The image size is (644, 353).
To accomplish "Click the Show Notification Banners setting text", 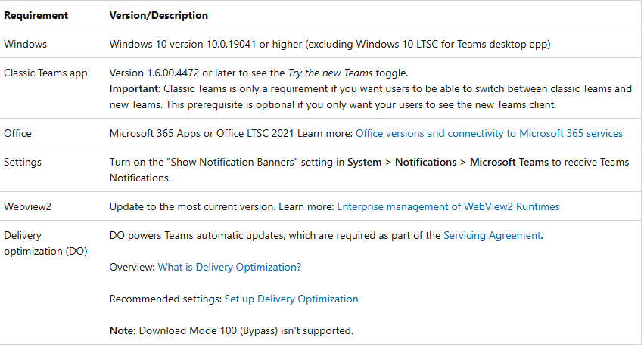I will pyautogui.click(x=369, y=170).
